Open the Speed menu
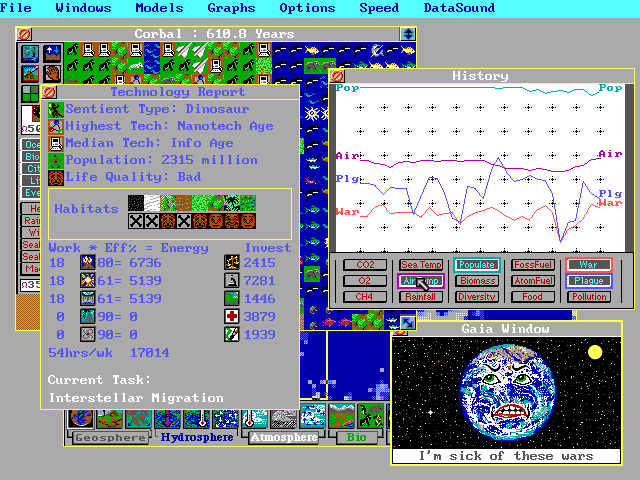 point(379,8)
